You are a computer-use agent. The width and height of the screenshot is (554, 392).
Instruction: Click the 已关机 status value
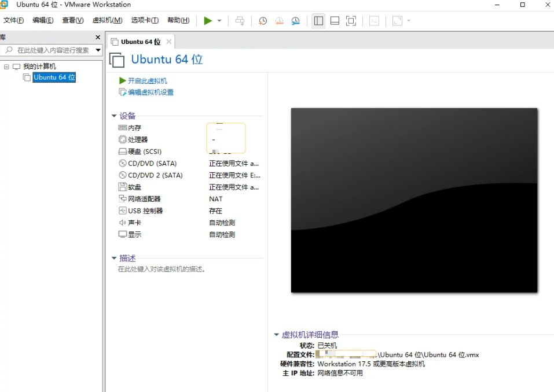(327, 345)
